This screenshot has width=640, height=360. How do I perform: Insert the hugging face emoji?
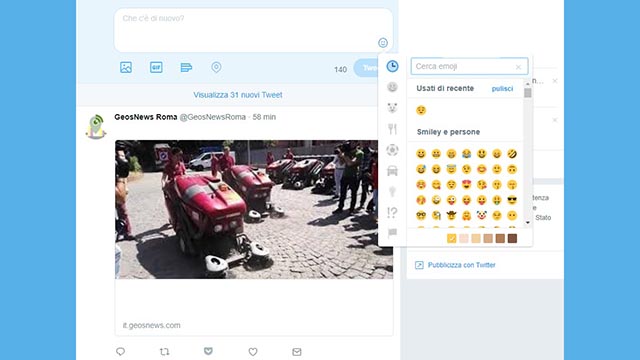point(466,215)
